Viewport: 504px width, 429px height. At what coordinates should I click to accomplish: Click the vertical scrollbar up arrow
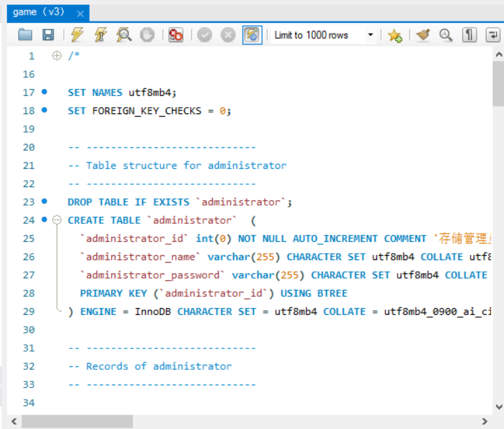coord(498,54)
